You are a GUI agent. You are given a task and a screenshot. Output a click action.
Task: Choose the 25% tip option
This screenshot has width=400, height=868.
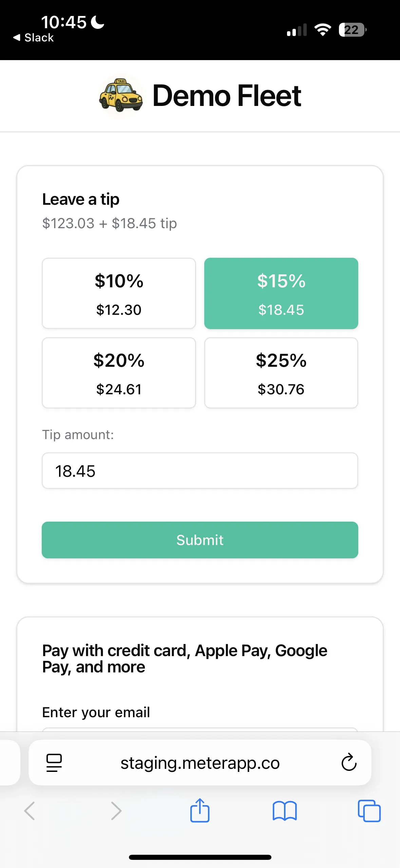tap(281, 373)
